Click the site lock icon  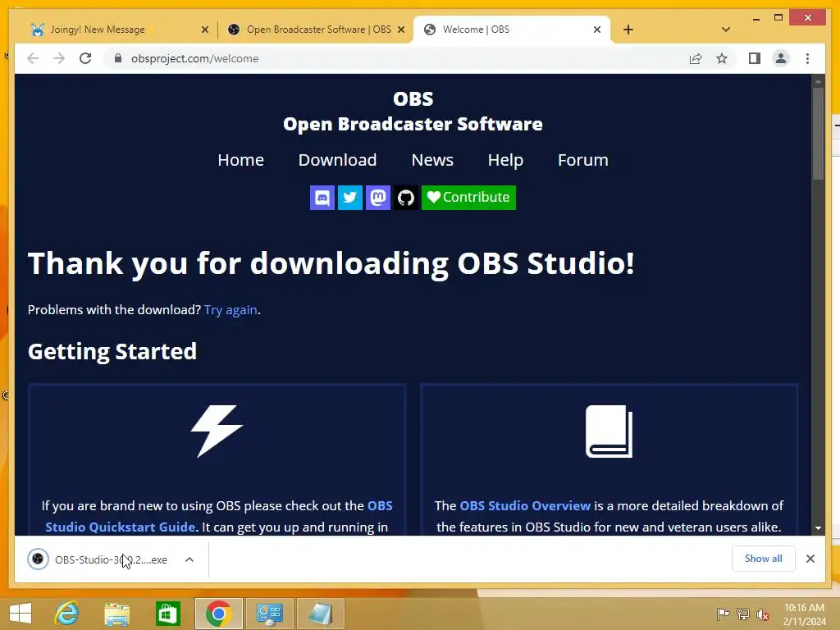(118, 58)
